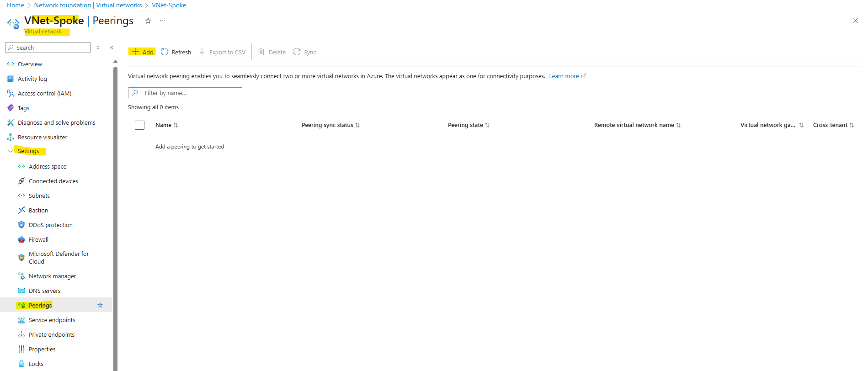Viewport: 868px width, 371px height.
Task: Click the Export to CSV download icon
Action: [202, 52]
